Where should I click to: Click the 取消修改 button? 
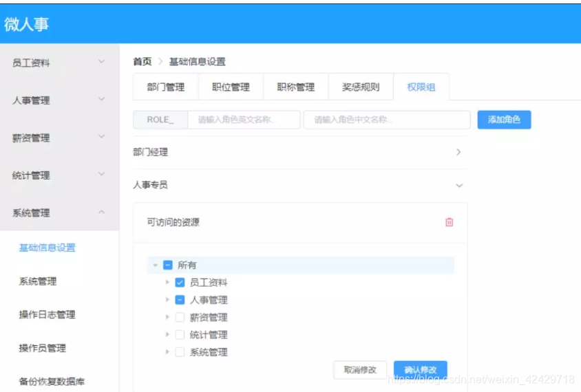pos(360,370)
